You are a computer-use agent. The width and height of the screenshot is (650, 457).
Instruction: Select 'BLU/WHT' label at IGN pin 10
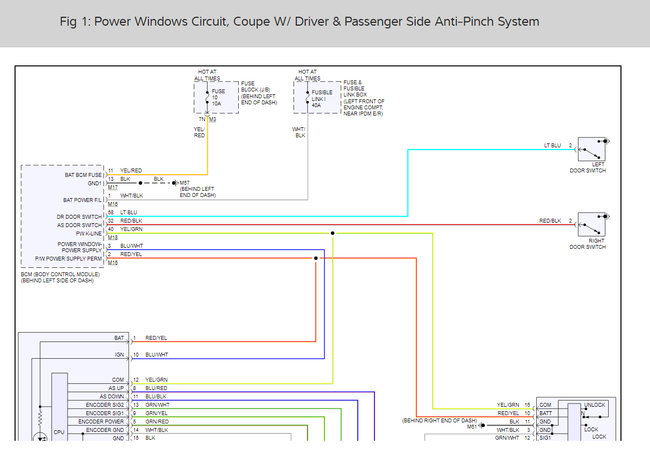pos(157,355)
